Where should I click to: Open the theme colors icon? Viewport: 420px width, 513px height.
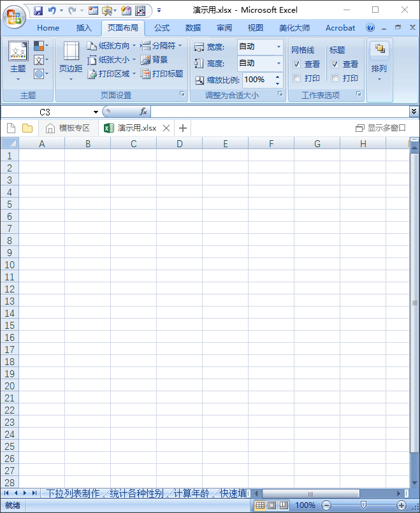41,46
